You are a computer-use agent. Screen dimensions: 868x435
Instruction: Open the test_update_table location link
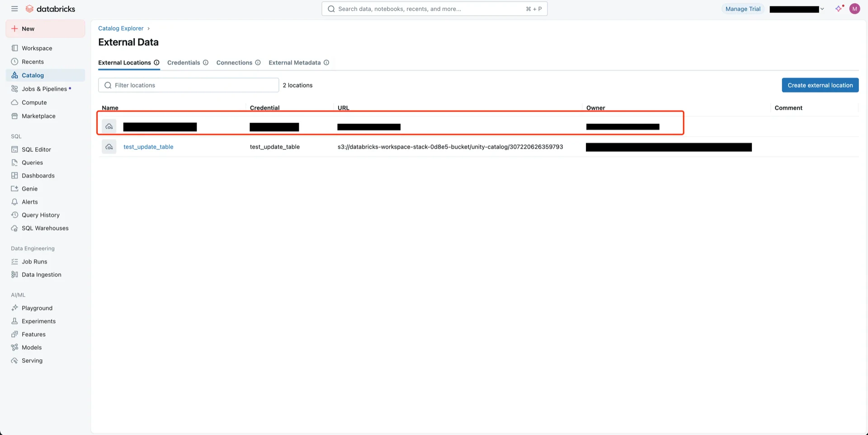pyautogui.click(x=148, y=147)
